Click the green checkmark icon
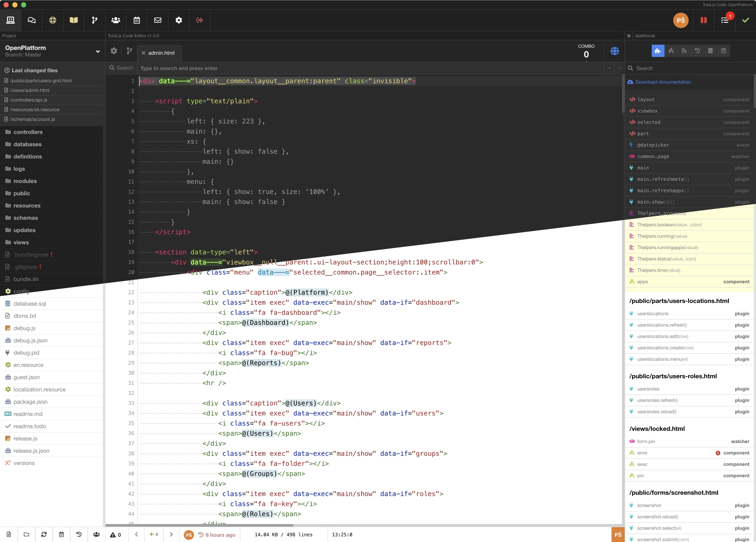The width and height of the screenshot is (756, 542). (745, 20)
